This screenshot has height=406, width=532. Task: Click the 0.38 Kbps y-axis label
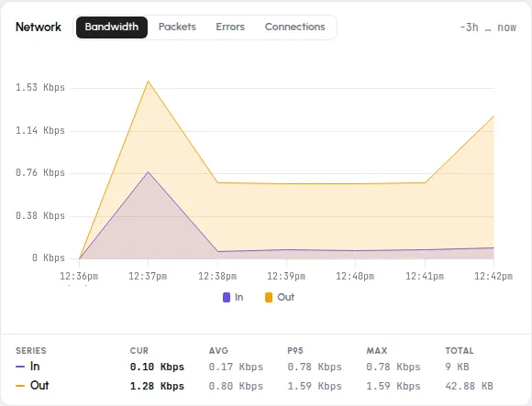(40, 216)
